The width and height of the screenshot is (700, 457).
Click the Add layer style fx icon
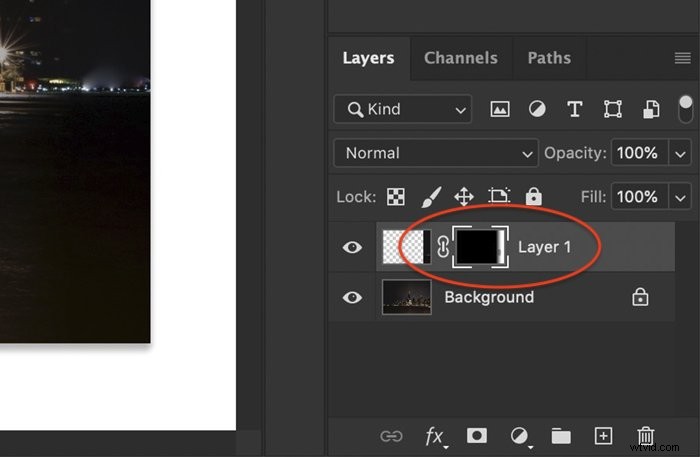[435, 436]
